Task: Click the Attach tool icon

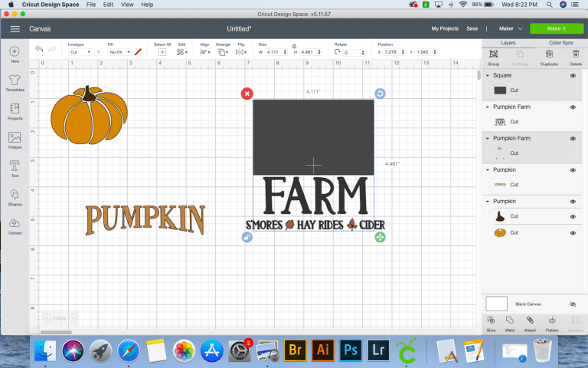Action: pos(530,320)
